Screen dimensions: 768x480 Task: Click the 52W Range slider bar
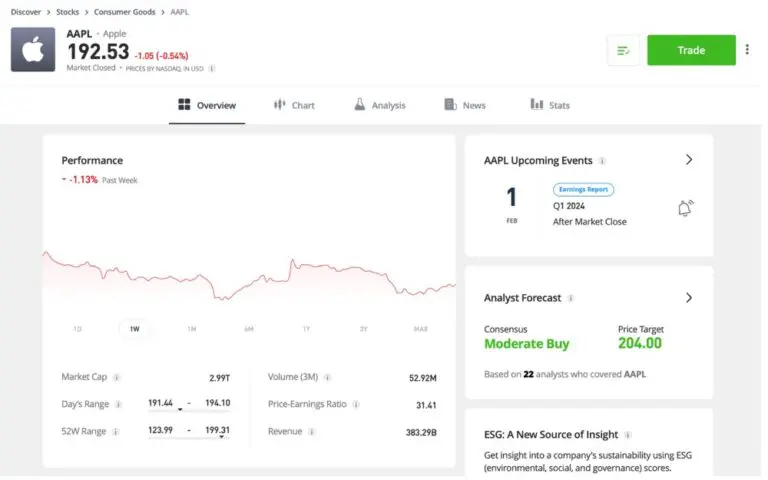point(189,437)
